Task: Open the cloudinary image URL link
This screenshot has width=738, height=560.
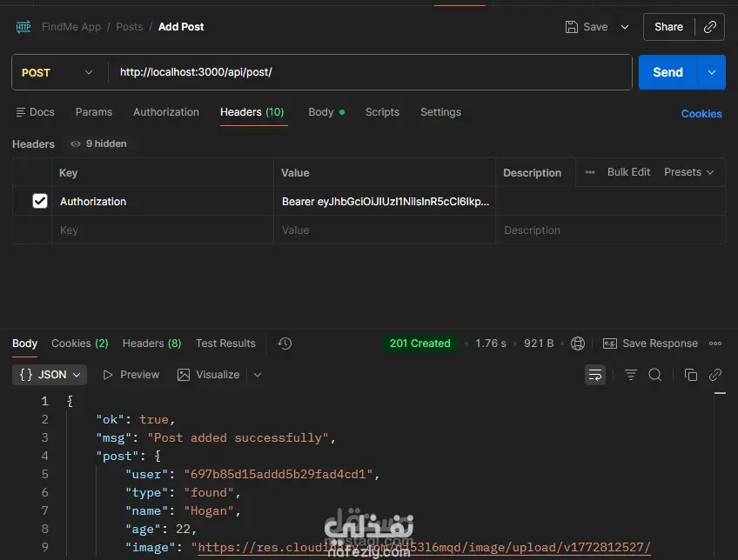Action: point(424,547)
